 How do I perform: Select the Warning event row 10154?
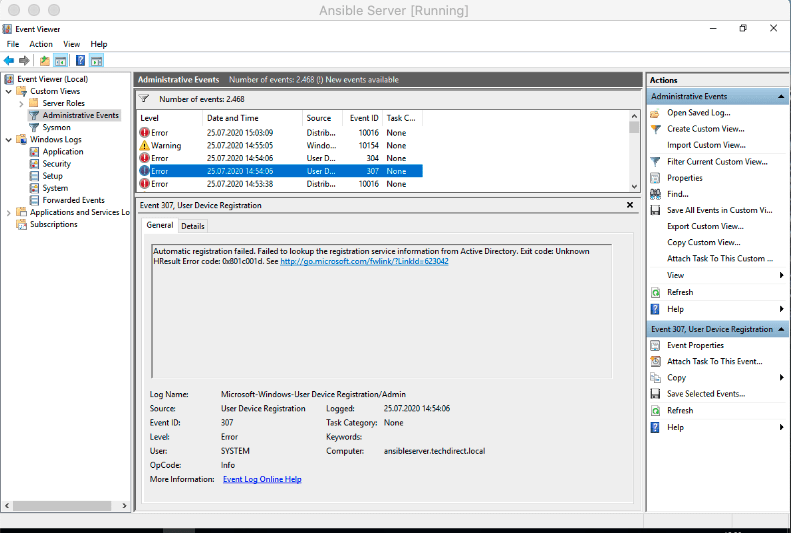pos(280,145)
